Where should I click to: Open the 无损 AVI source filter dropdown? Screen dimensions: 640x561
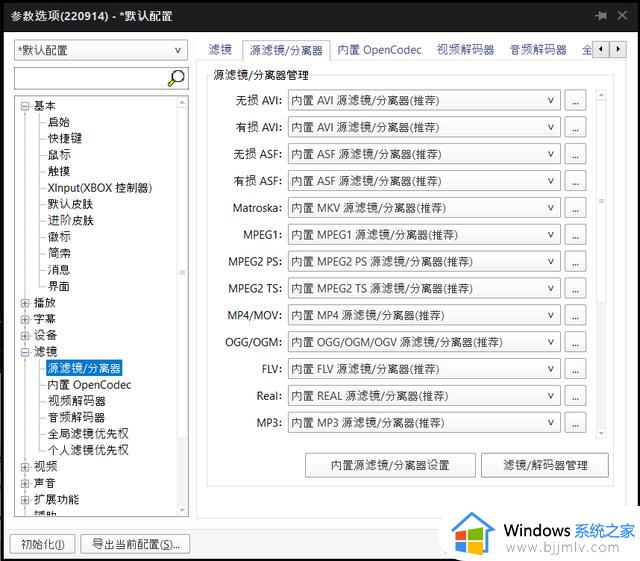[x=424, y=100]
